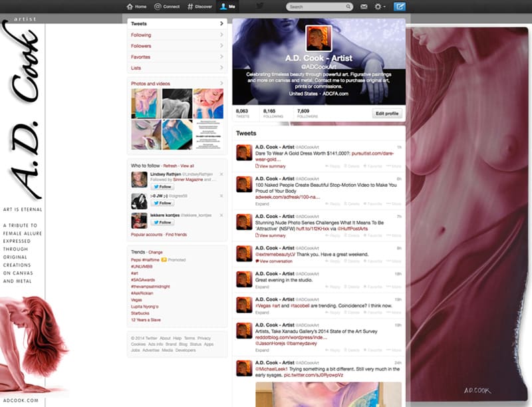The image size is (532, 407).
Task: Follow the JW suggested account
Action: (162, 203)
